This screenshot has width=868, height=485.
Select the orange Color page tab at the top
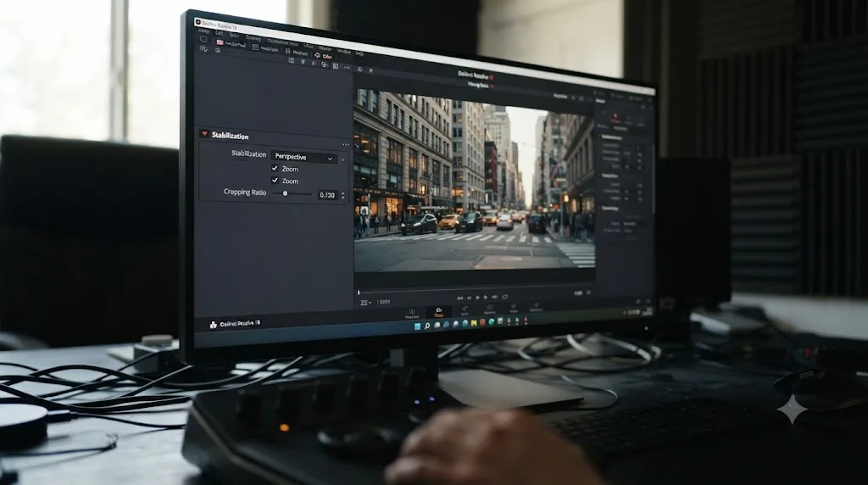pyautogui.click(x=324, y=56)
